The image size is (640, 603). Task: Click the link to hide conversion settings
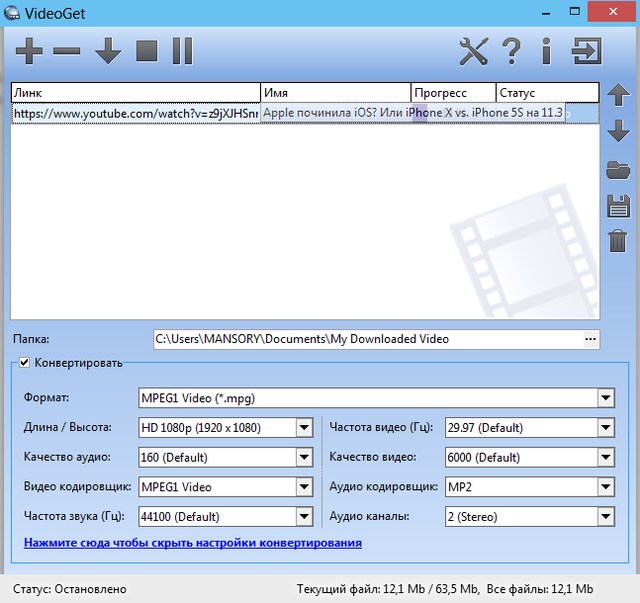click(x=193, y=543)
